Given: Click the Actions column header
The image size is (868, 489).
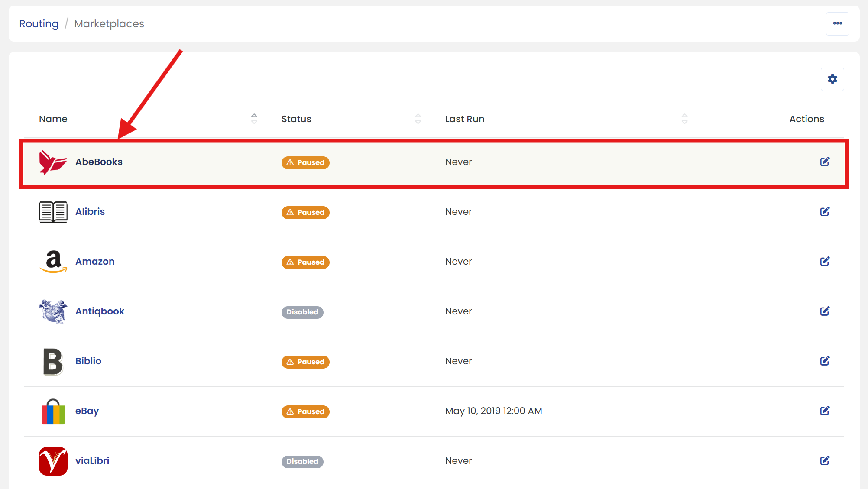Looking at the screenshot, I should 806,119.
